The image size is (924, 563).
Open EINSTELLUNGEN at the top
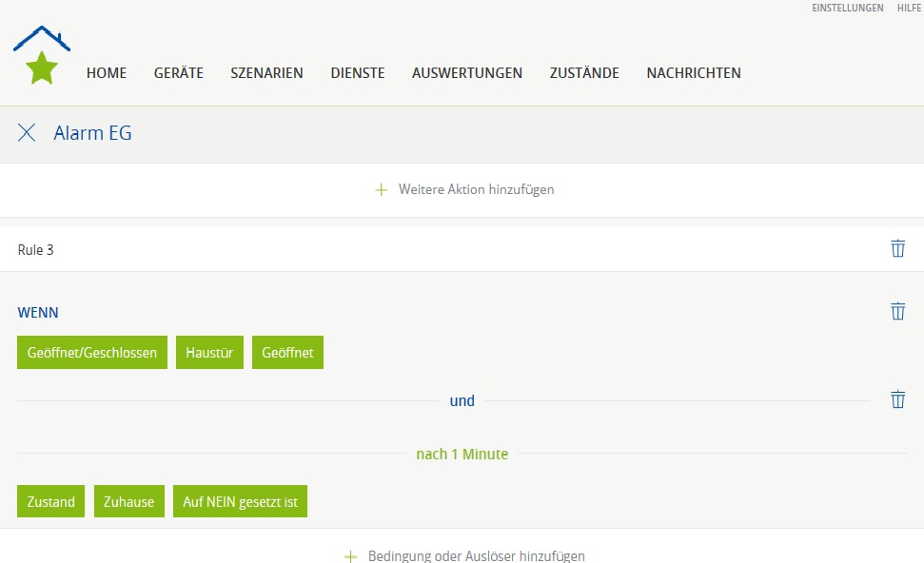847,8
